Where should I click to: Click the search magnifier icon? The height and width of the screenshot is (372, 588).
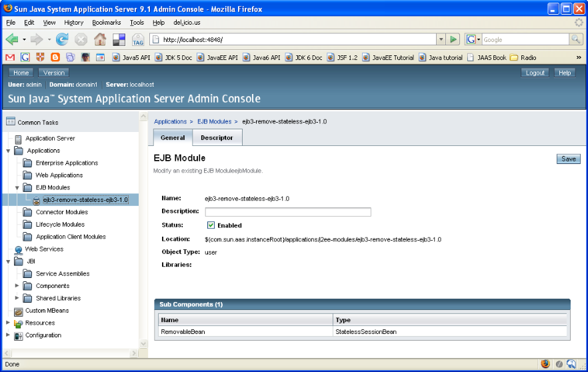[575, 39]
